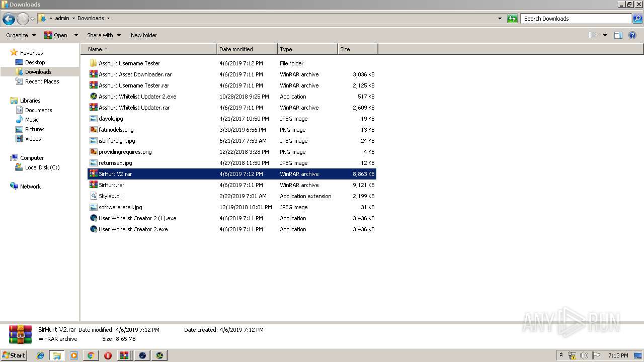
Task: Select Libraries in navigation pane
Action: 30,101
